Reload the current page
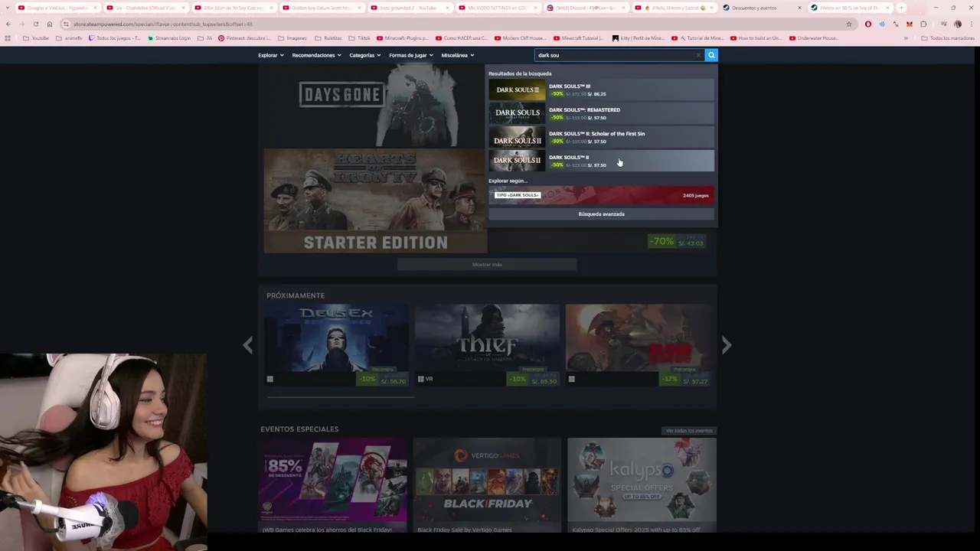The image size is (980, 551). tap(35, 24)
